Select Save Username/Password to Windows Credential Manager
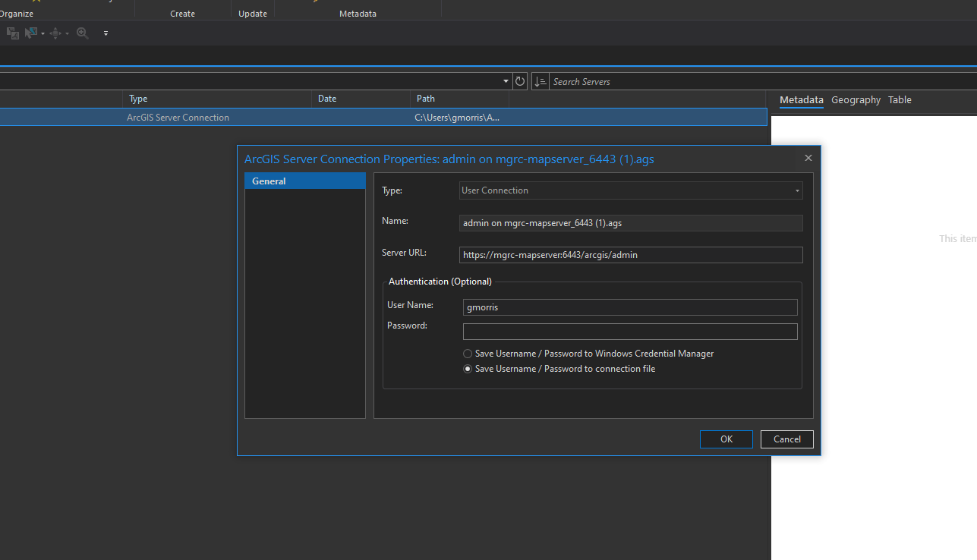Image resolution: width=977 pixels, height=560 pixels. click(x=468, y=353)
